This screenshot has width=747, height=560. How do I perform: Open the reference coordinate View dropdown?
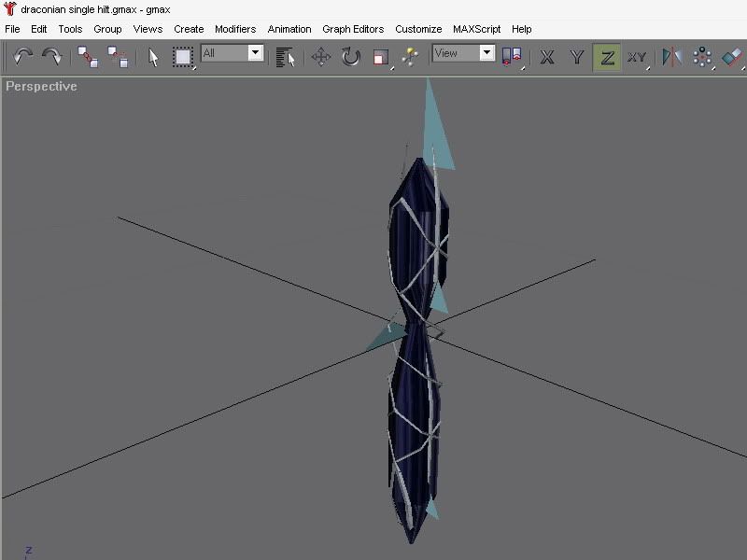tap(463, 53)
